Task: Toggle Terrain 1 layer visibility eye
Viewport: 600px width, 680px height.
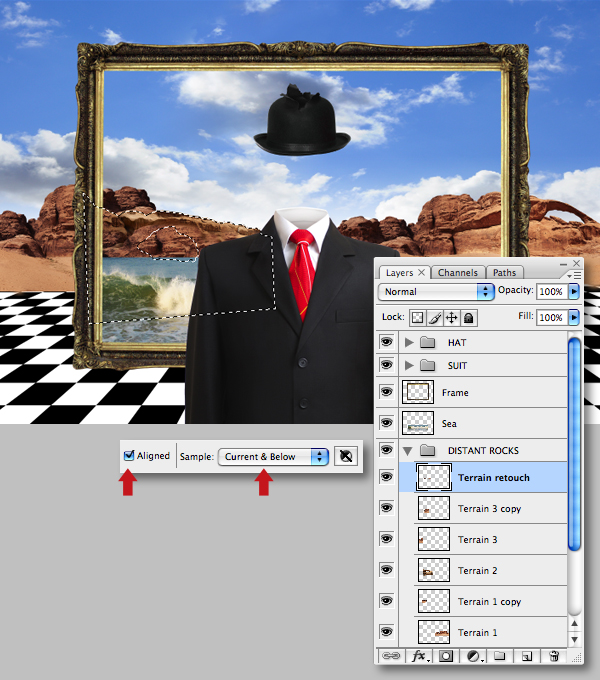Action: pyautogui.click(x=386, y=631)
